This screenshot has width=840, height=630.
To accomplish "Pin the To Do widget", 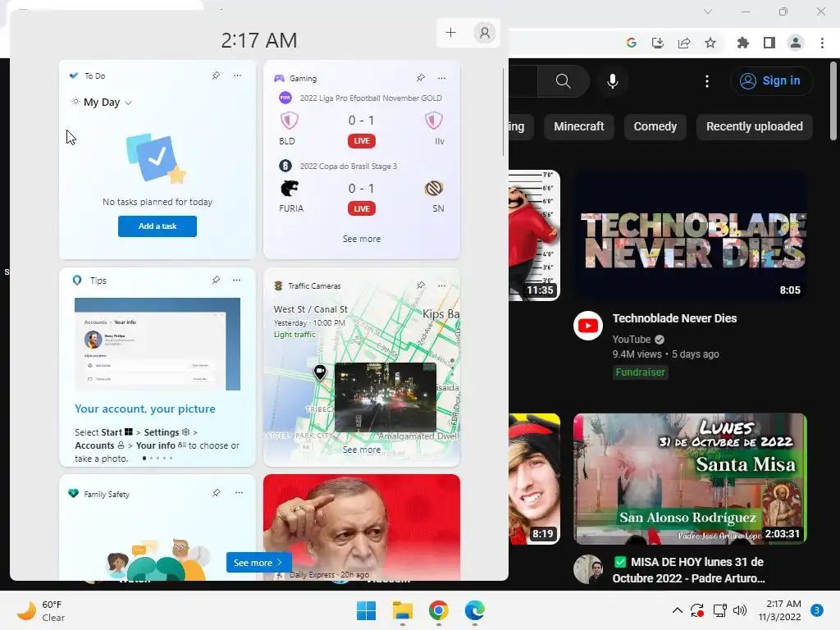I will (216, 75).
